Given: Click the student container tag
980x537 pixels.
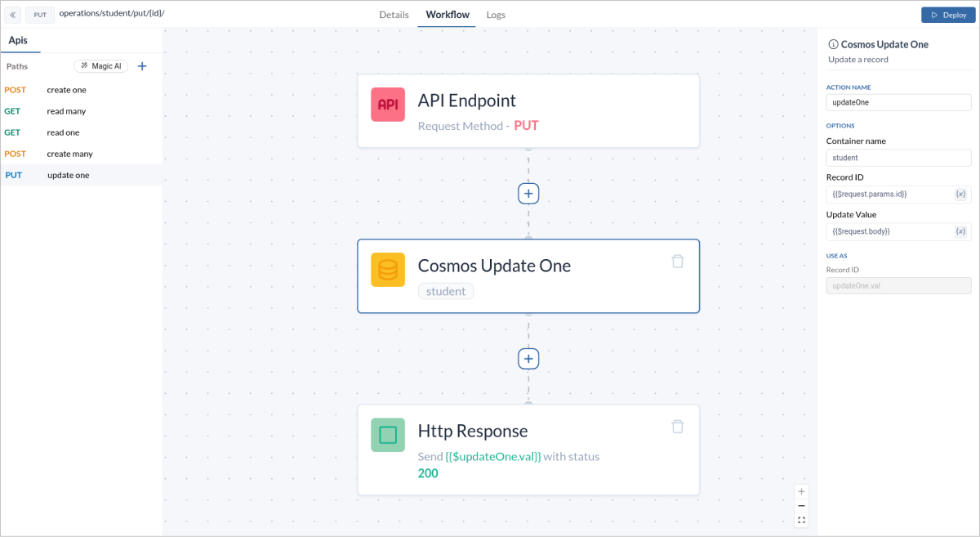Looking at the screenshot, I should tap(446, 291).
